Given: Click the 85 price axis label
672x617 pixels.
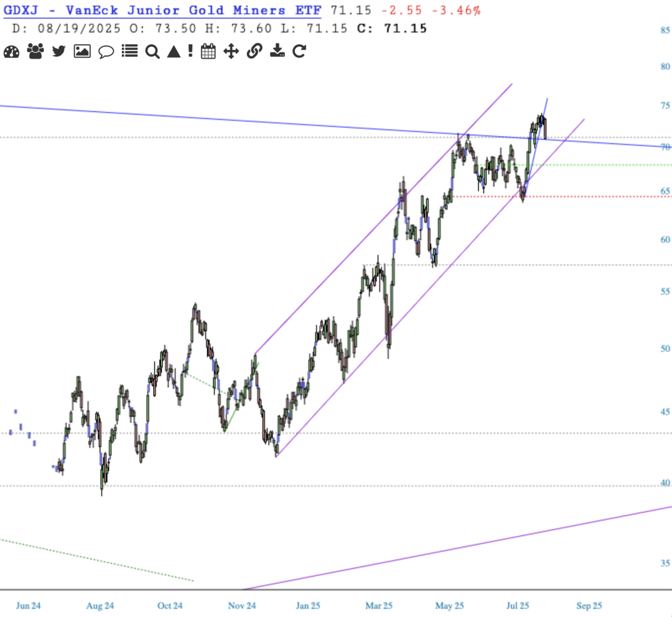Looking at the screenshot, I should (x=665, y=30).
